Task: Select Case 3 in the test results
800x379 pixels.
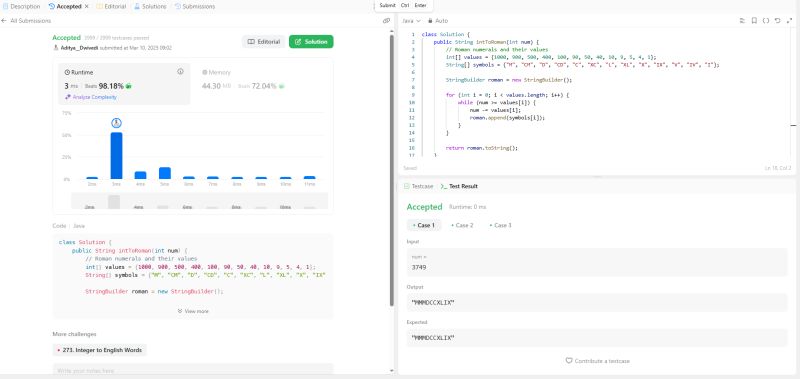Action: click(x=501, y=225)
